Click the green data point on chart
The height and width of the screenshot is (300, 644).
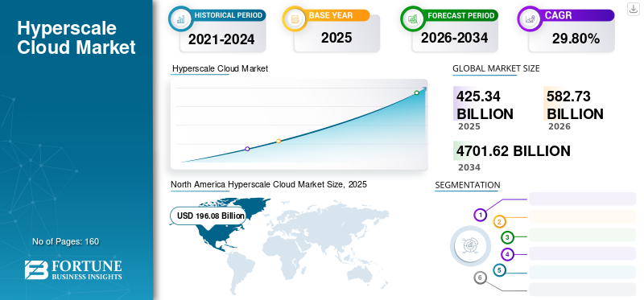[x=416, y=92]
